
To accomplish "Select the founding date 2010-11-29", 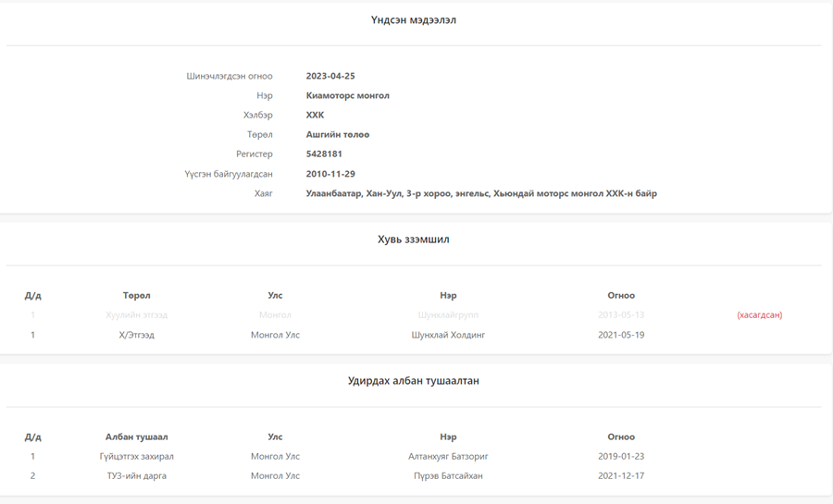I will pyautogui.click(x=330, y=174).
